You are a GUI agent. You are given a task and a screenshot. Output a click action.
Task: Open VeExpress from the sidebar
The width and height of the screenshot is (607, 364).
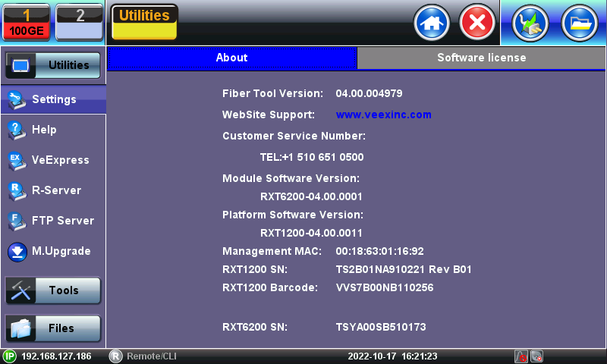pos(53,160)
